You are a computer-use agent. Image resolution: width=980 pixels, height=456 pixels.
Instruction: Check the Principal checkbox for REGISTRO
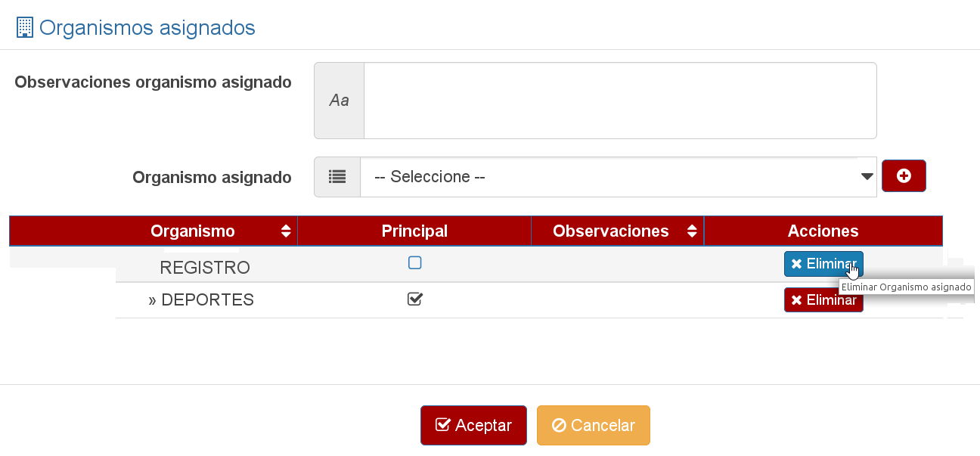click(x=414, y=263)
